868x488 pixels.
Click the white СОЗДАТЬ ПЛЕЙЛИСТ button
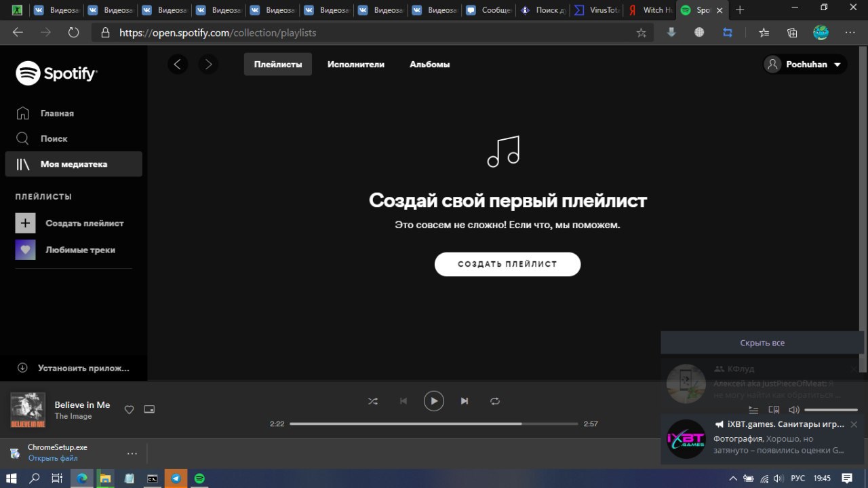click(507, 264)
